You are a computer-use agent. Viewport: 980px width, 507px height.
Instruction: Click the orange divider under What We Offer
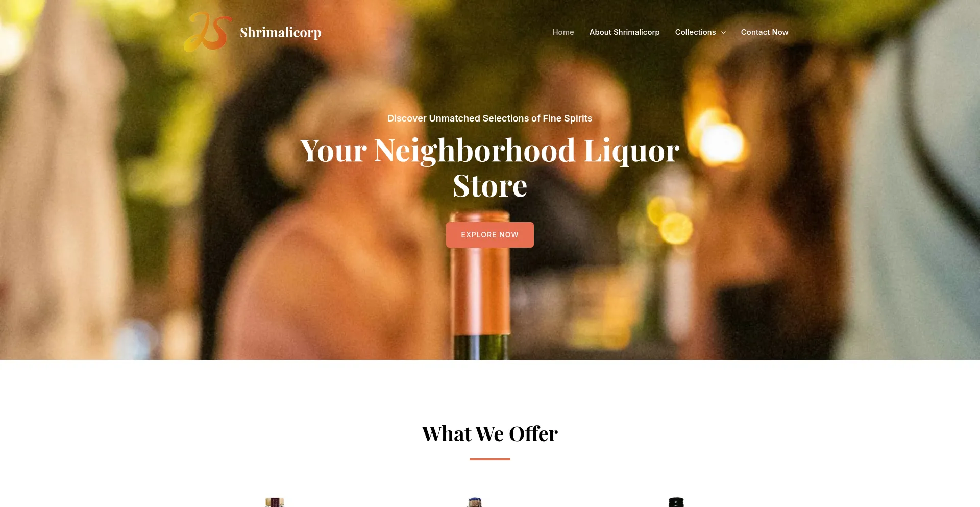click(x=489, y=459)
